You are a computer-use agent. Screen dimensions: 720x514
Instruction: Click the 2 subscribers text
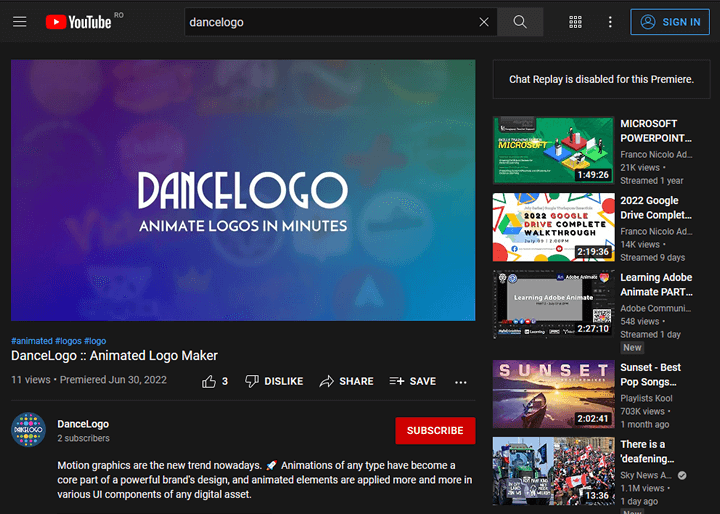coord(83,438)
